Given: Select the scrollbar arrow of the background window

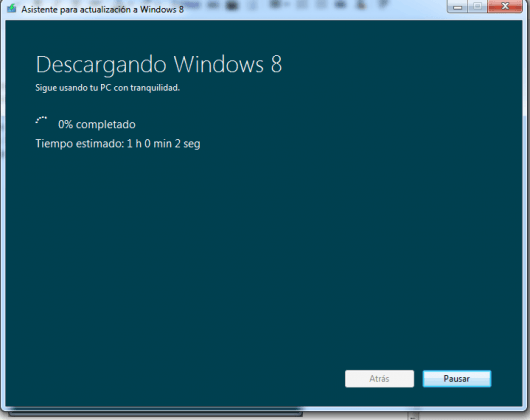Looking at the screenshot, I should tap(413, 417).
